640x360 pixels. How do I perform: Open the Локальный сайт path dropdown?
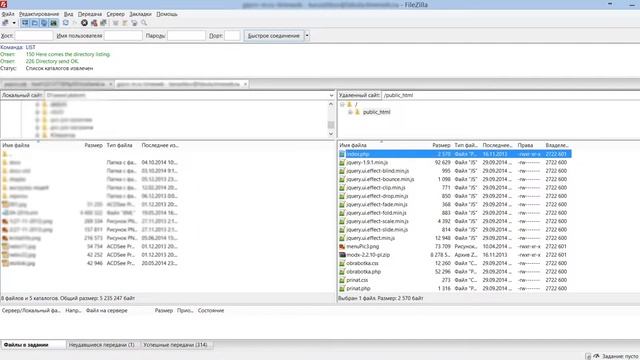(x=331, y=95)
